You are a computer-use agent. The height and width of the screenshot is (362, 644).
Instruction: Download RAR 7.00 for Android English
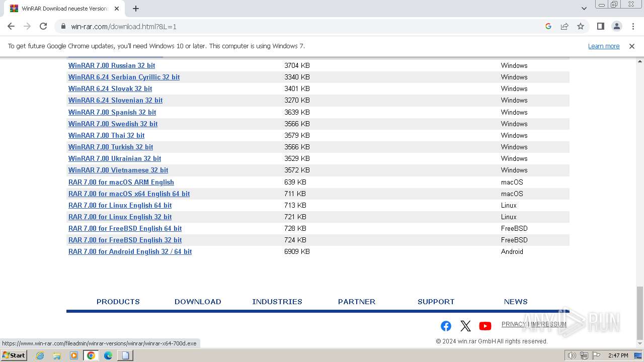pos(130,251)
